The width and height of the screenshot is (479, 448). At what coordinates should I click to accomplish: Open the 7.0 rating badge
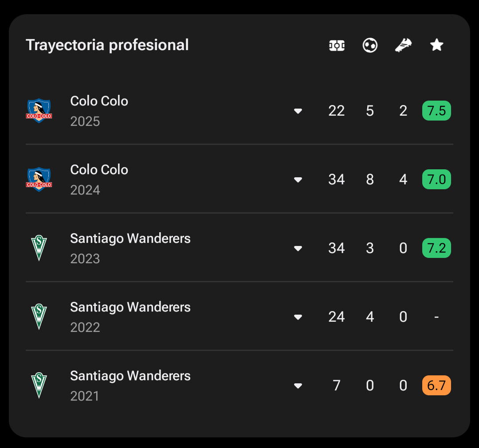(x=436, y=179)
